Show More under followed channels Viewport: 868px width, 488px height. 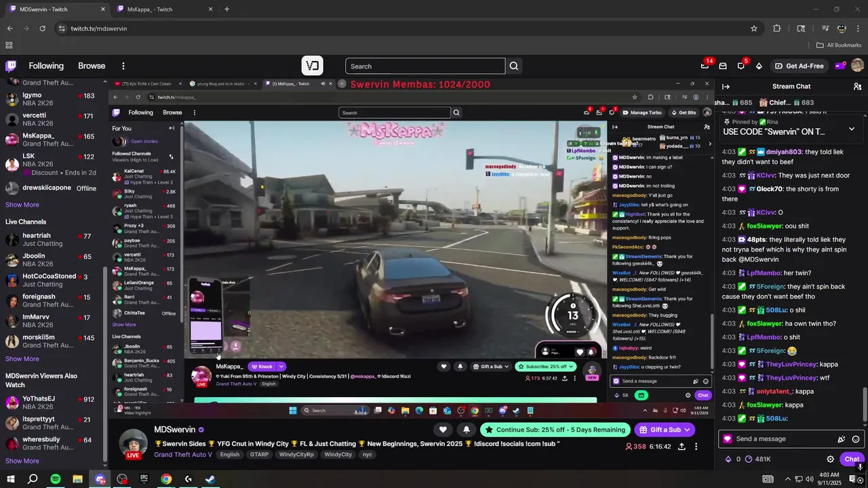22,205
